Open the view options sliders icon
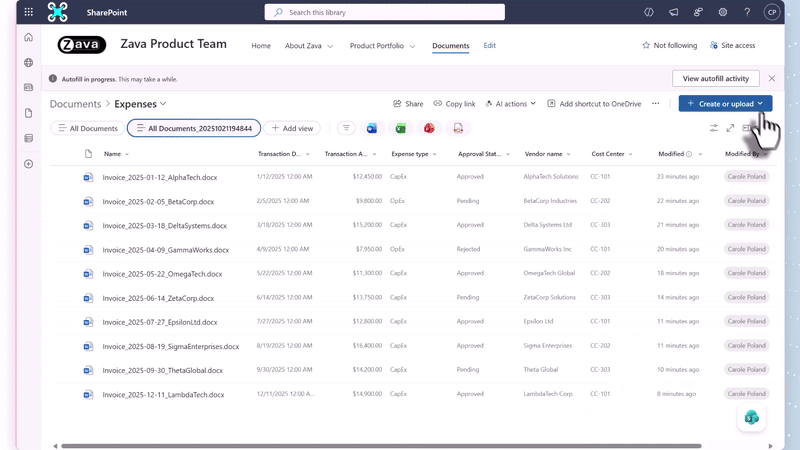This screenshot has height=450, width=800. click(714, 128)
